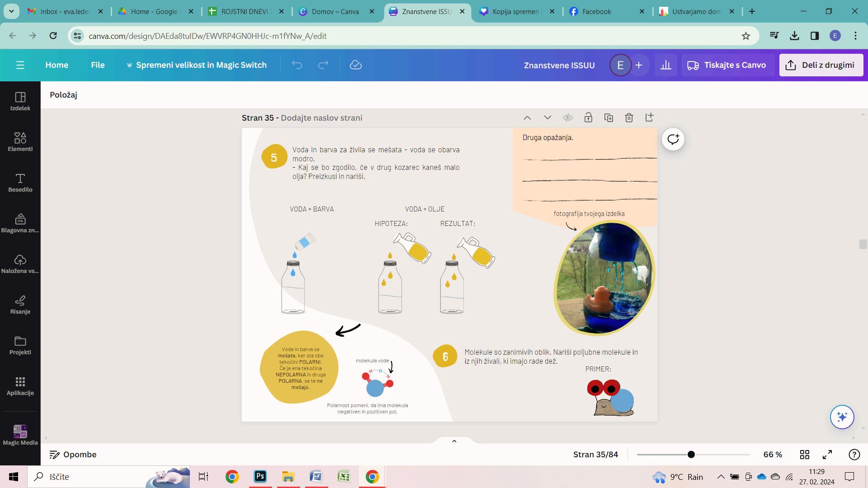868x488 pixels.
Task: Open the Elementi panel in sidebar
Action: pos(20,141)
